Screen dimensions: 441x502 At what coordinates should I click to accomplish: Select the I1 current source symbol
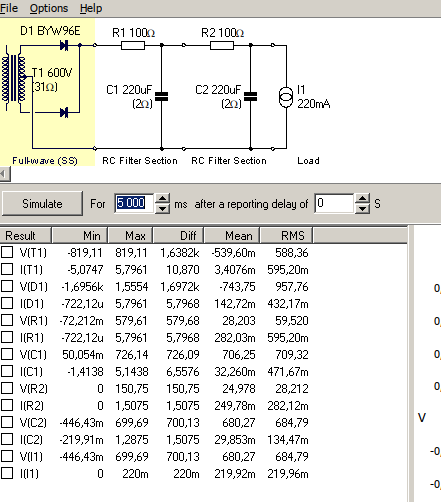coord(286,97)
